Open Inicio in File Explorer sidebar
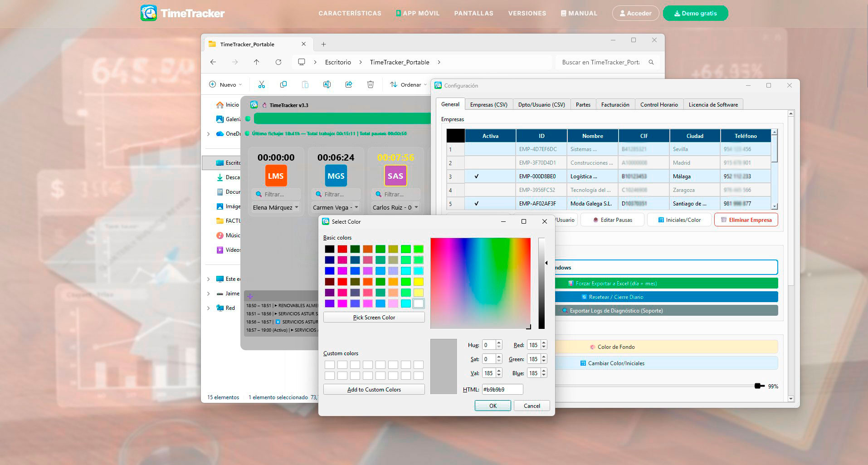Viewport: 868px width, 465px height. click(228, 104)
